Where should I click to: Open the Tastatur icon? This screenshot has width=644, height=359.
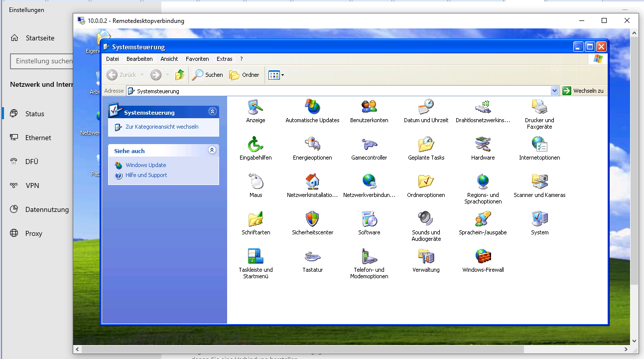[x=312, y=256]
